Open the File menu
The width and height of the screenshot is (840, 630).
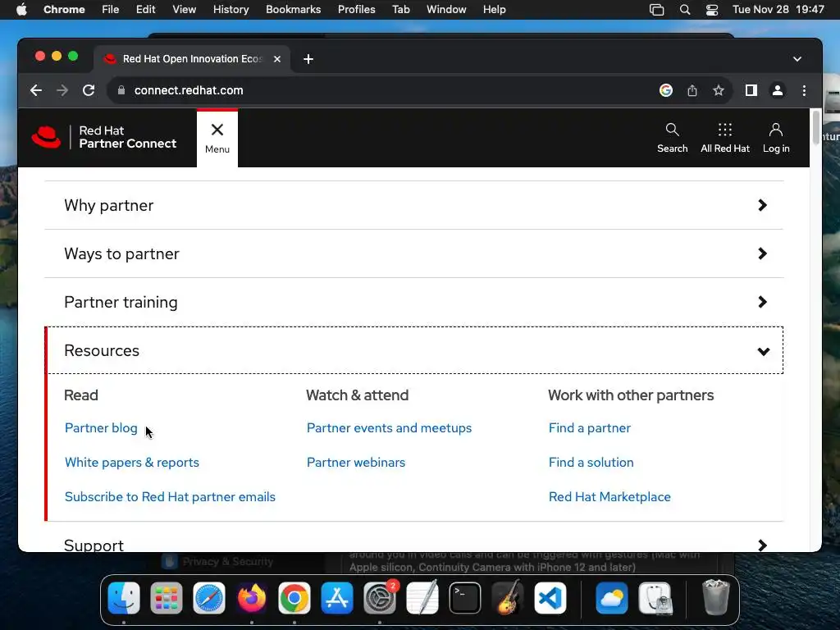click(x=111, y=10)
